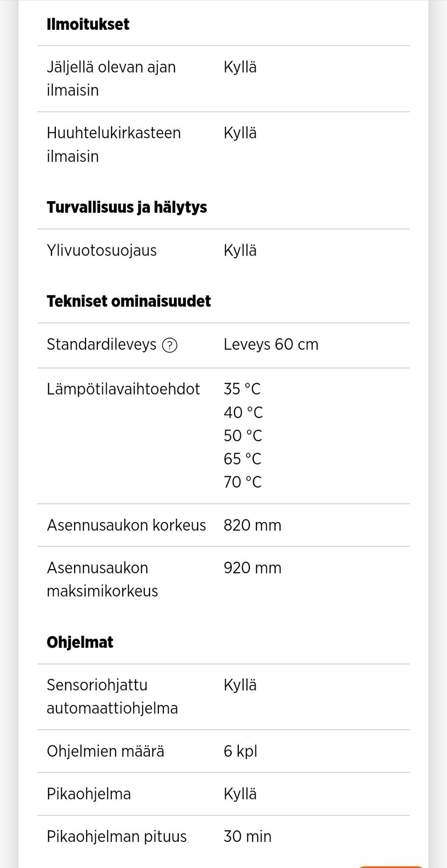
Task: Expand the Huuhtelukirkasteen ilmaisin row
Action: (113, 144)
